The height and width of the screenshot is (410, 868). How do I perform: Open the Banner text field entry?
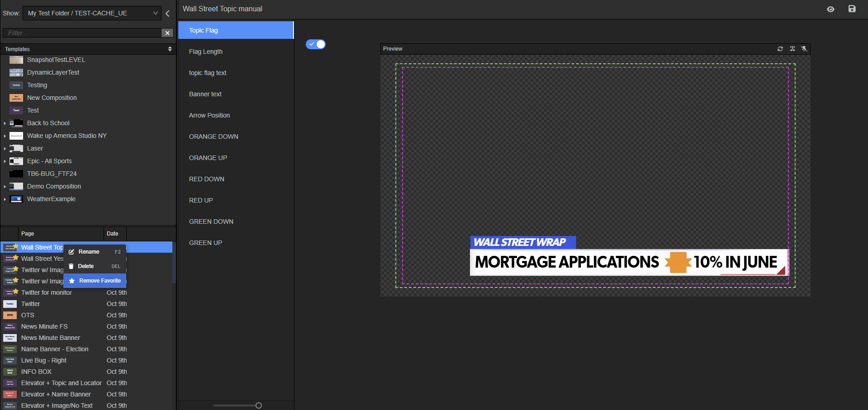[x=205, y=94]
